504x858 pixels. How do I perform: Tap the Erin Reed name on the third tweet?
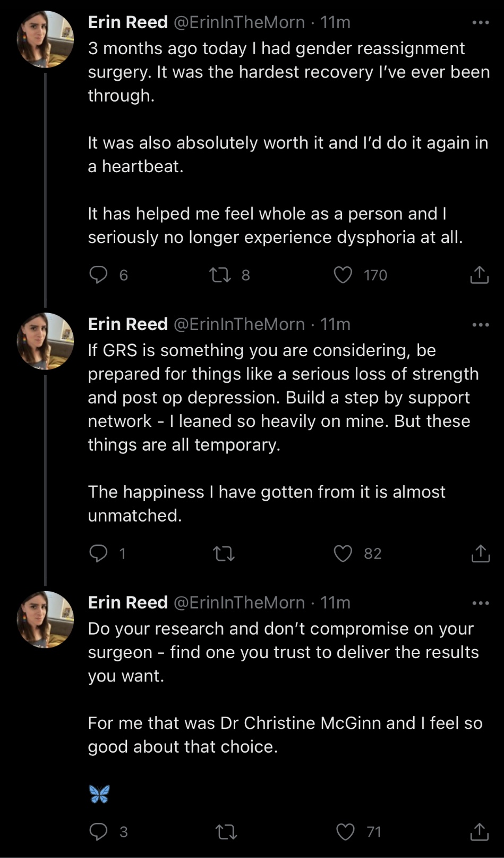click(127, 602)
